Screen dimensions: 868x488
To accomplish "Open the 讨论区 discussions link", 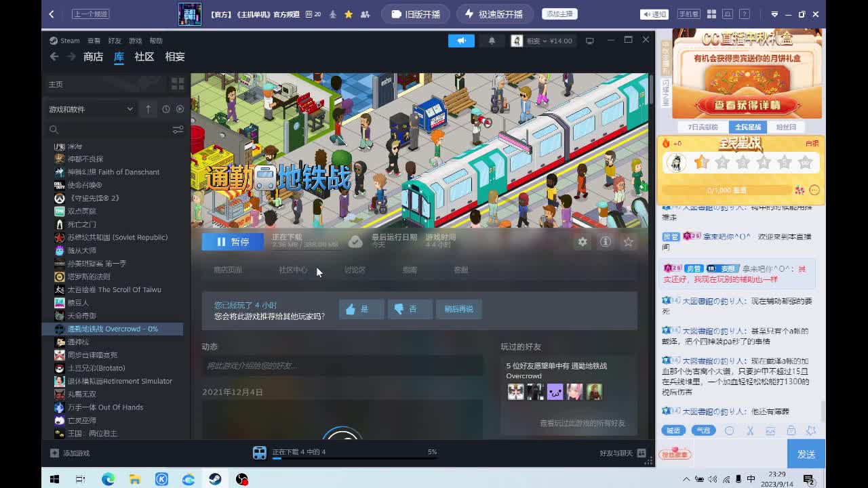I will (x=355, y=270).
